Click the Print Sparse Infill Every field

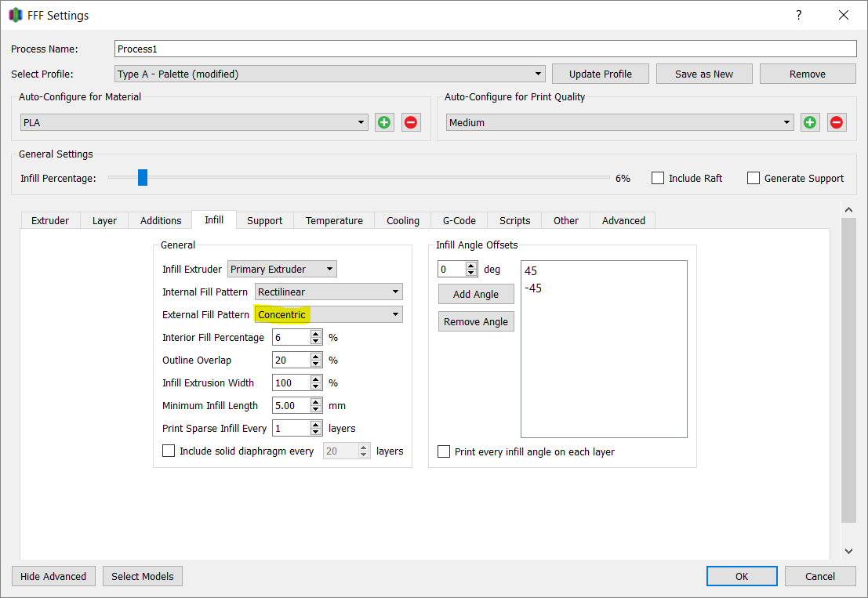click(x=291, y=428)
